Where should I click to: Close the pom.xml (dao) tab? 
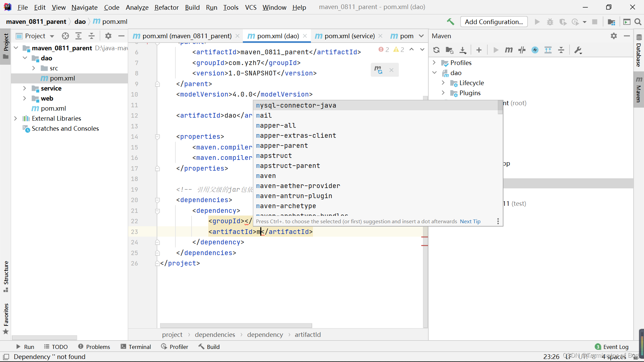[305, 36]
